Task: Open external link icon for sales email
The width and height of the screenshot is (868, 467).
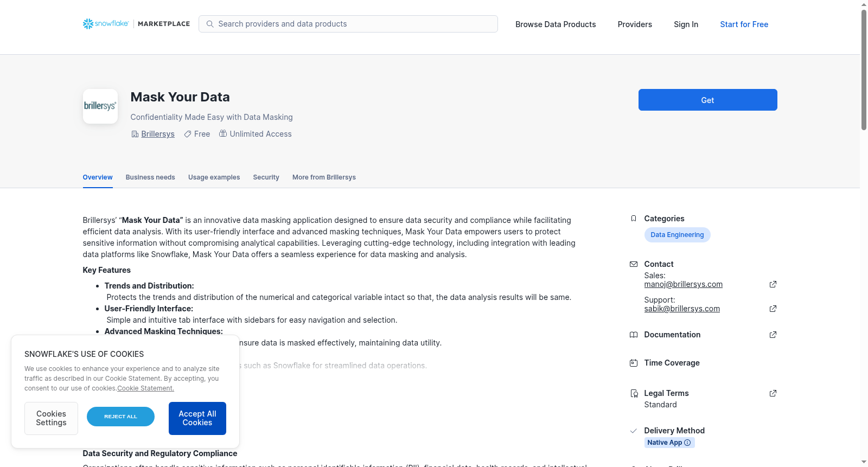Action: (x=773, y=284)
